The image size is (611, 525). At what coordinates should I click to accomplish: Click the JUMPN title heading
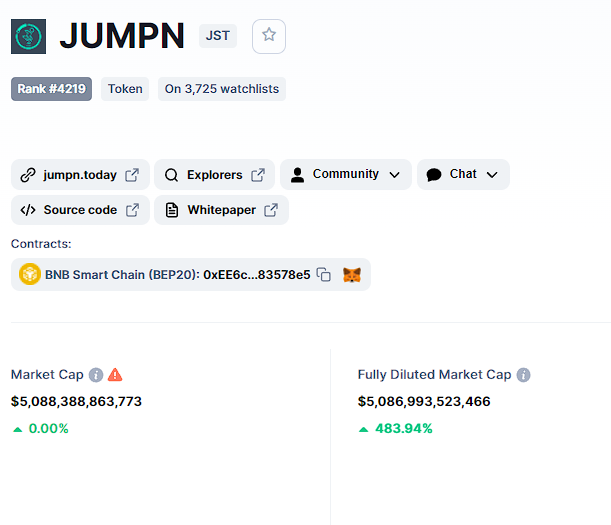point(122,36)
